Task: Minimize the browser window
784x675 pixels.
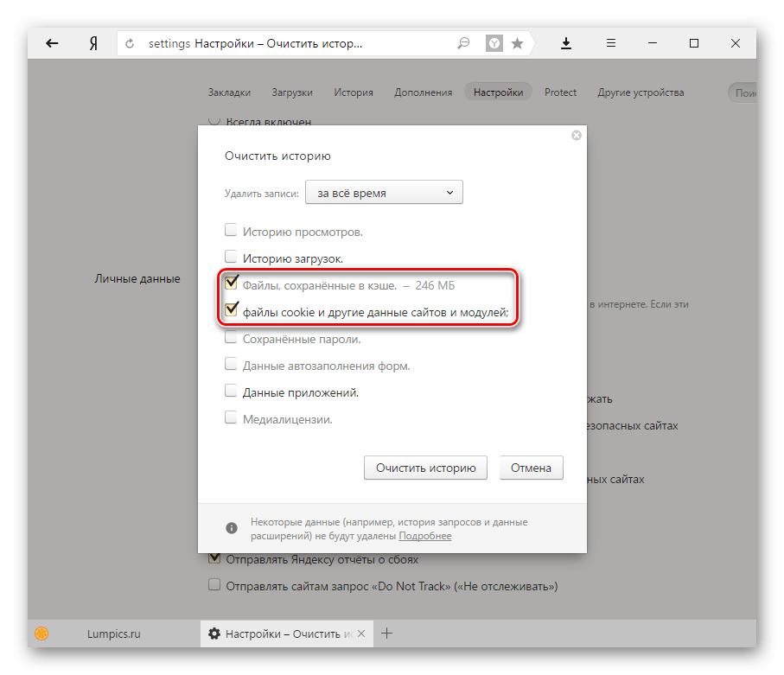Action: (653, 43)
